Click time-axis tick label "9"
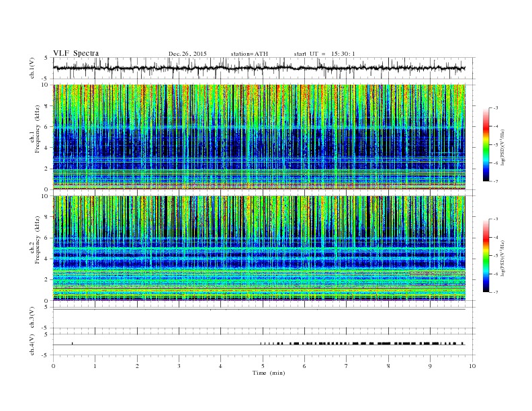This screenshot has width=532, height=411. click(x=430, y=366)
